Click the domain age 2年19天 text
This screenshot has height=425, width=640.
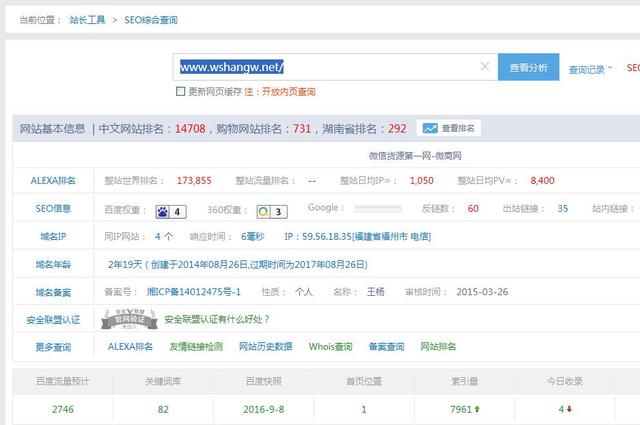pyautogui.click(x=124, y=265)
